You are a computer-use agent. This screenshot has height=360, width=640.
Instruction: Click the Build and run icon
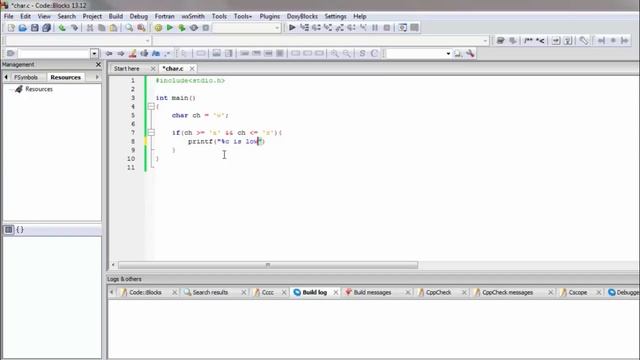[182, 28]
